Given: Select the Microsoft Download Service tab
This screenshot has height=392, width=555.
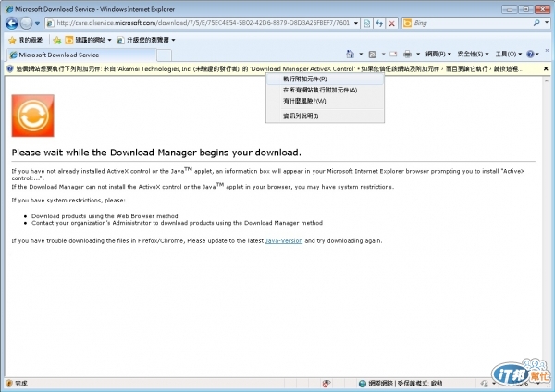Looking at the screenshot, I should point(81,55).
